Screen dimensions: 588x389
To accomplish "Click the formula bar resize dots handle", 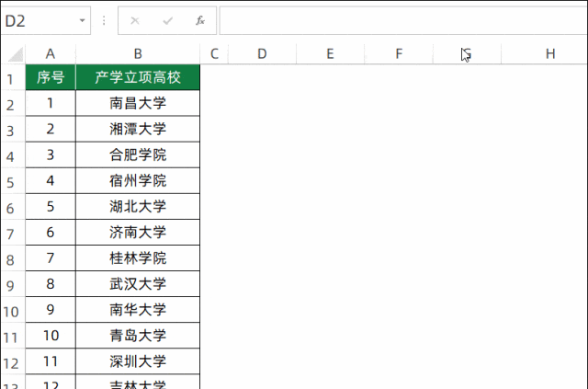I will pos(104,20).
